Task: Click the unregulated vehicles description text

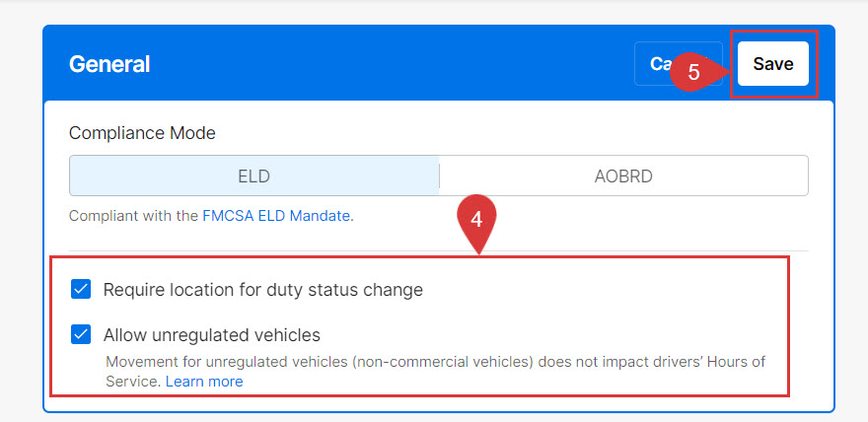Action: 434,362
